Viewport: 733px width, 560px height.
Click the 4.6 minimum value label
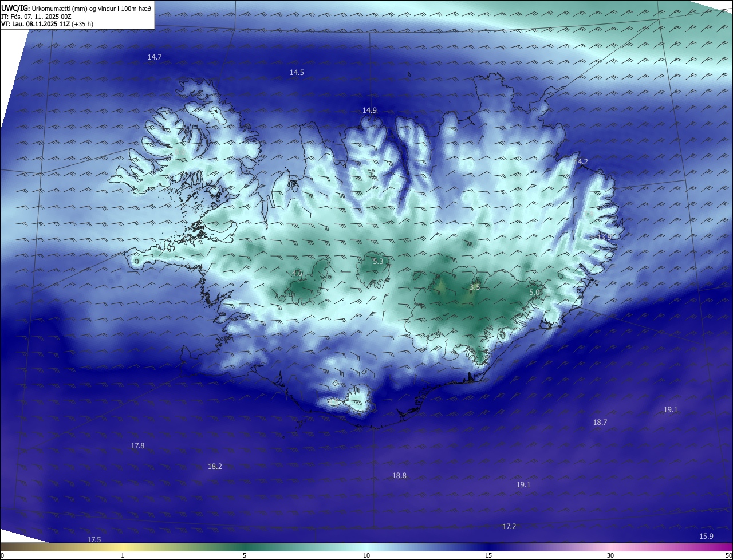point(297,273)
